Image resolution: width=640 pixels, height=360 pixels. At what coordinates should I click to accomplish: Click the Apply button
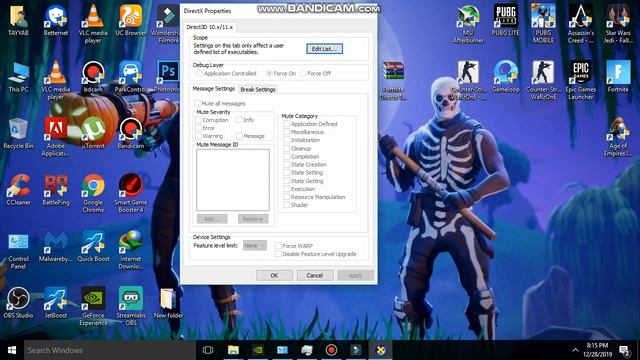click(355, 276)
